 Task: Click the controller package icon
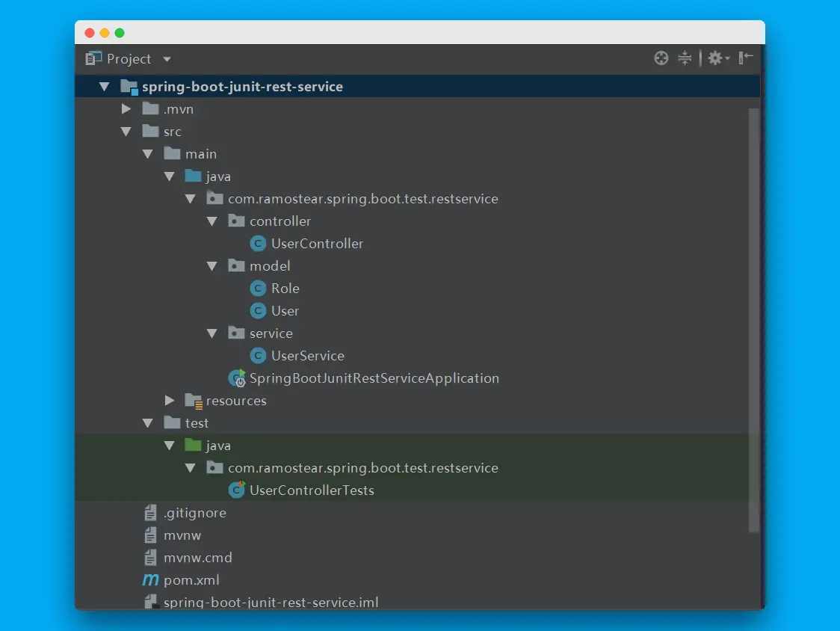236,221
